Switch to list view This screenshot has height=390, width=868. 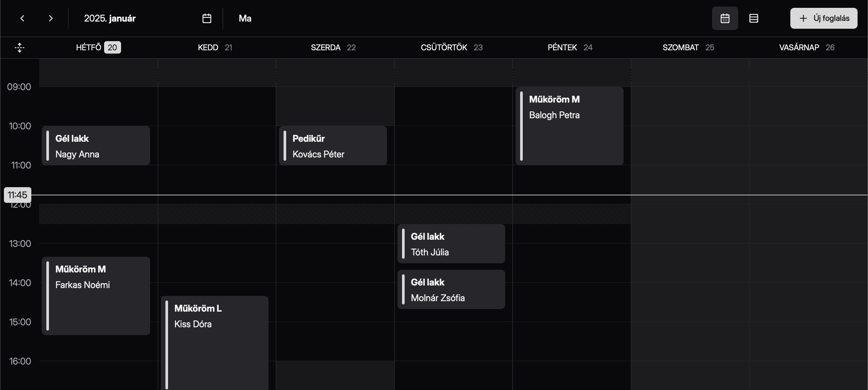[753, 18]
